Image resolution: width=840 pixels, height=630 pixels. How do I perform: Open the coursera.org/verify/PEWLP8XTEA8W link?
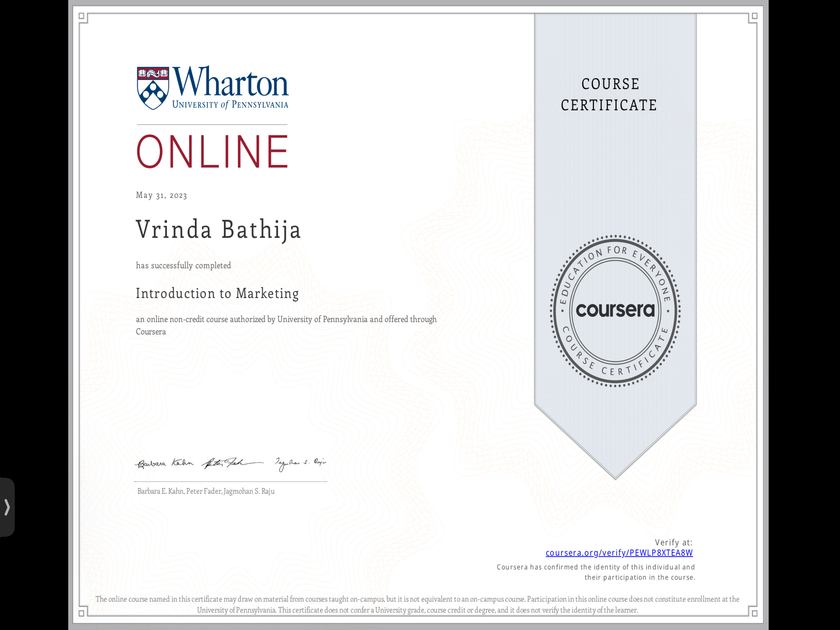tap(619, 553)
